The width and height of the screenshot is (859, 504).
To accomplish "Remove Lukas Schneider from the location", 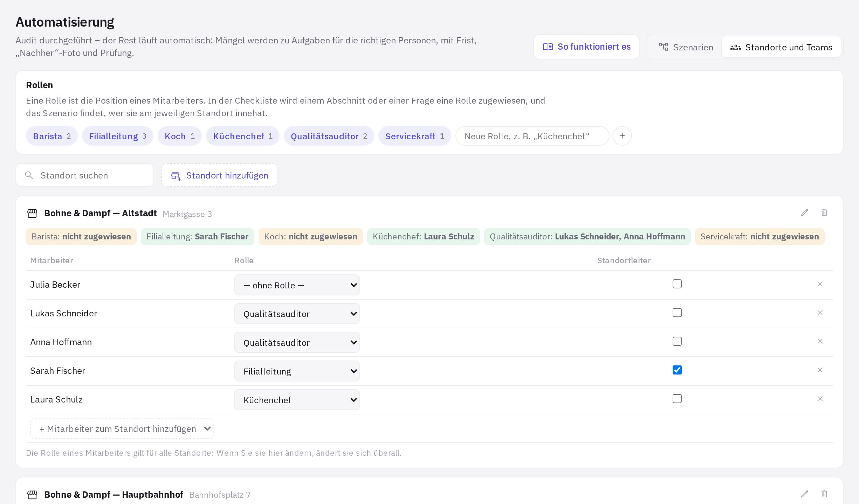I will point(820,313).
